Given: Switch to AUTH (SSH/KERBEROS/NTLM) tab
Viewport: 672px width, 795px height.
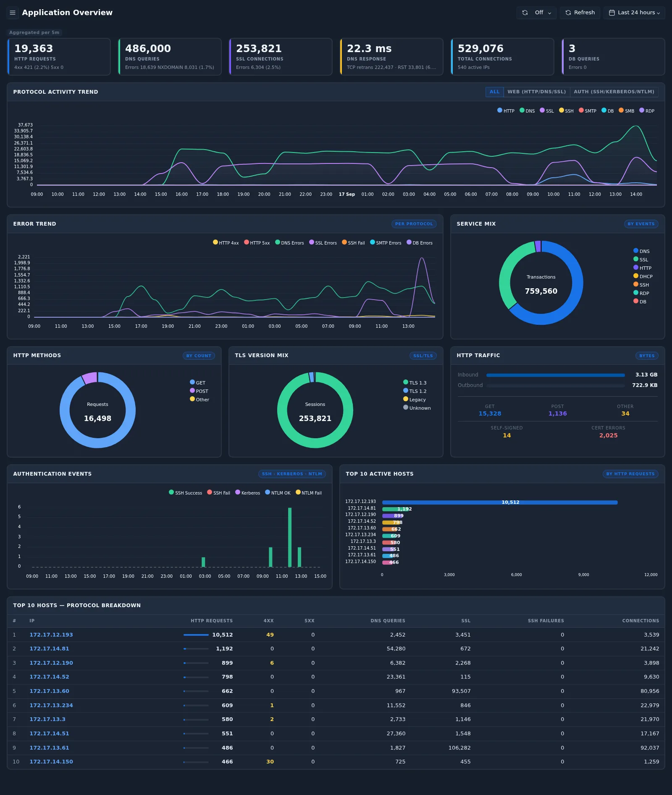Looking at the screenshot, I should click(x=614, y=92).
